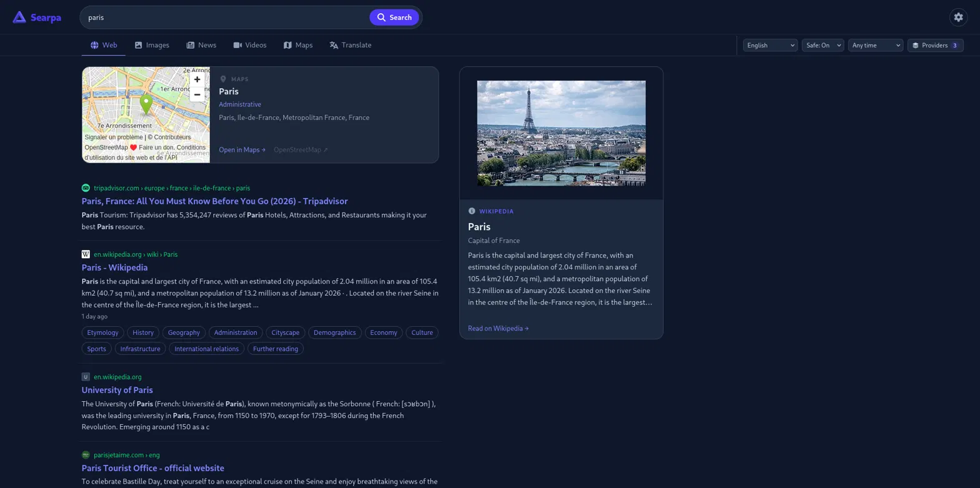Image resolution: width=980 pixels, height=488 pixels.
Task: Click the International relations section chip
Action: point(207,349)
